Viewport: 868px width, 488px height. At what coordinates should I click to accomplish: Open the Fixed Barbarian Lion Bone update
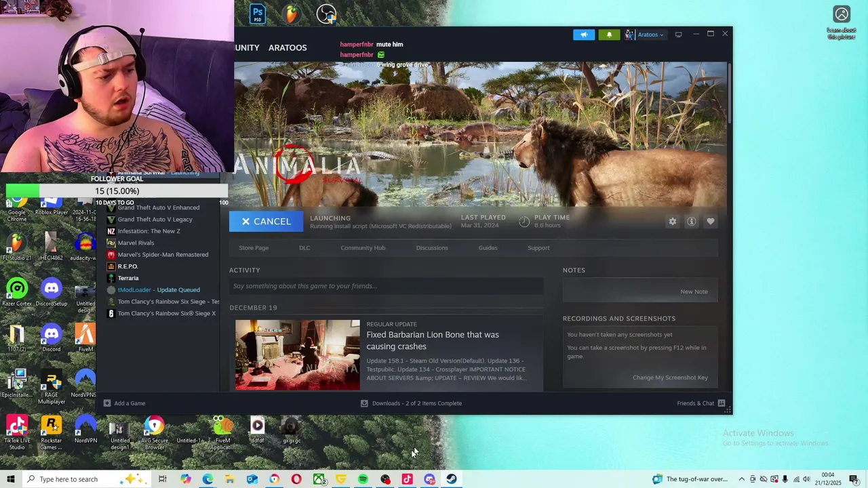pos(433,340)
